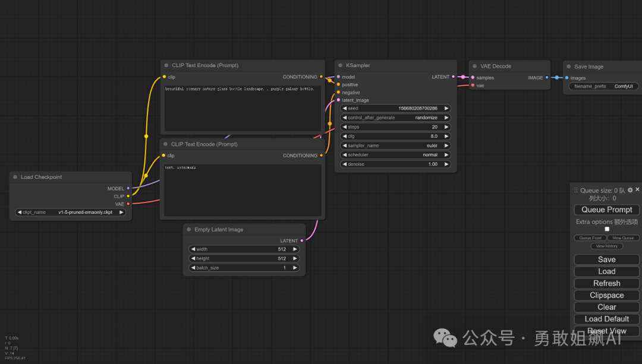The height and width of the screenshot is (364, 642).
Task: Click the filename_prefix field in Save Image
Action: point(601,87)
